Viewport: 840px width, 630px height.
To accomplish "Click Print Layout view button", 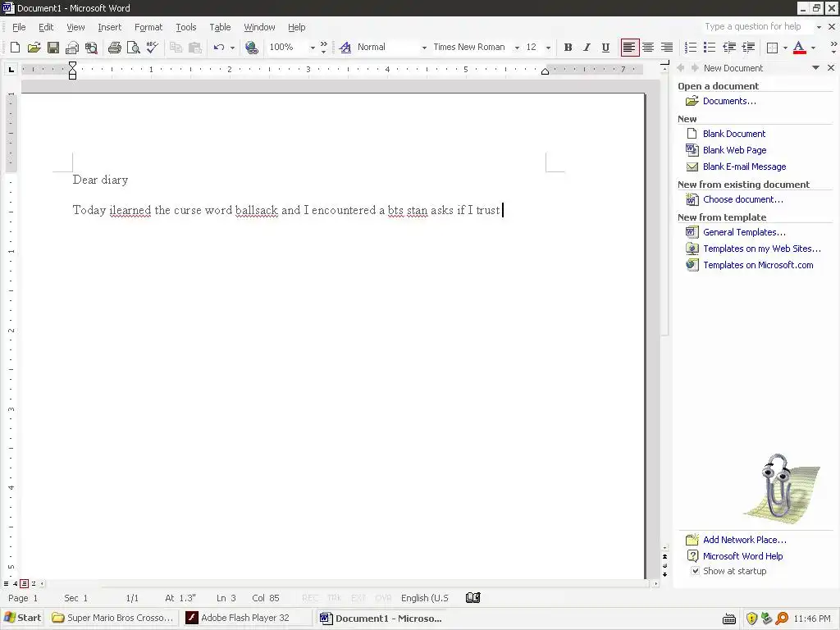I will point(24,583).
